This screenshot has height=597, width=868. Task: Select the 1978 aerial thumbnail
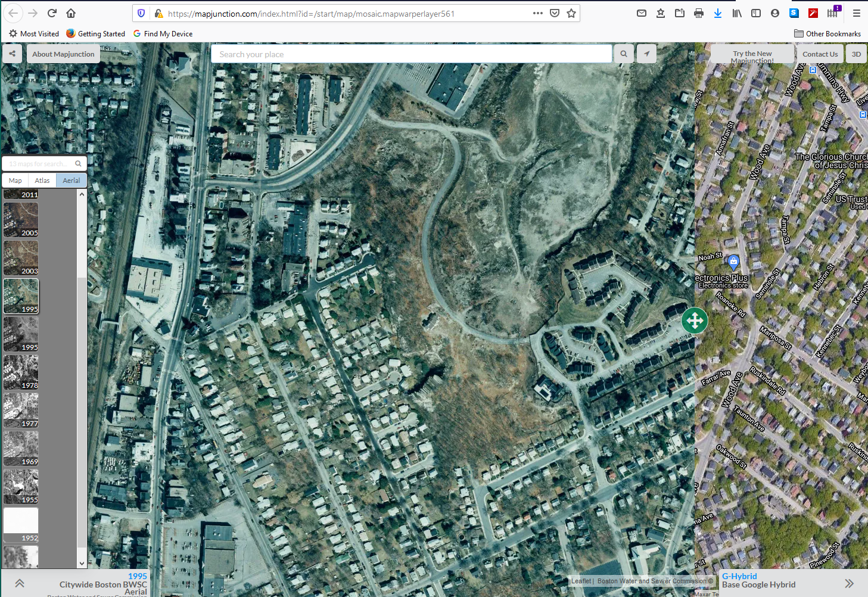pos(21,372)
